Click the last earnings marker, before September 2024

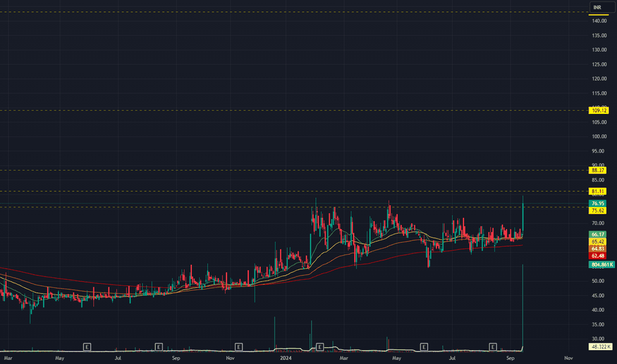click(x=493, y=347)
